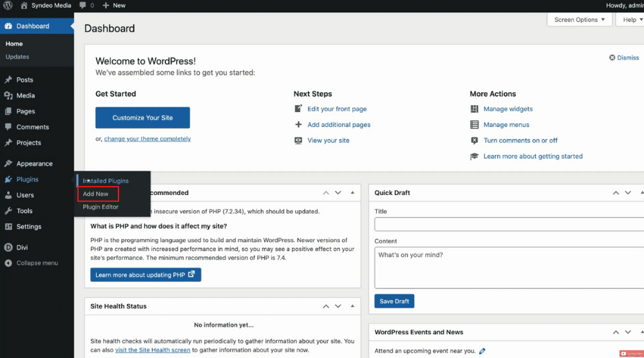Image resolution: width=644 pixels, height=358 pixels.
Task: Move WordPress Events and News panel up
Action: click(x=616, y=332)
